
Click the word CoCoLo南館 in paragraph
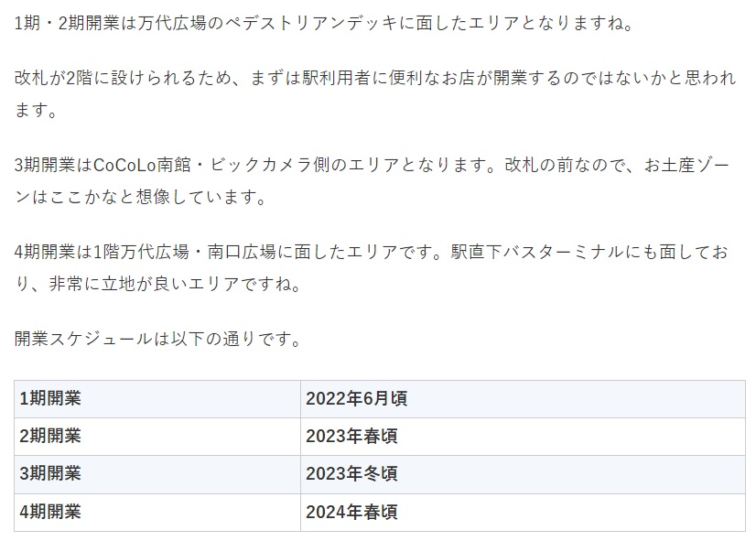pyautogui.click(x=141, y=165)
